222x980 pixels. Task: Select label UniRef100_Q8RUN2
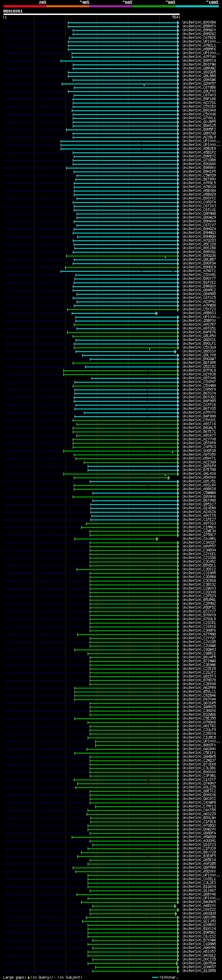point(199,68)
